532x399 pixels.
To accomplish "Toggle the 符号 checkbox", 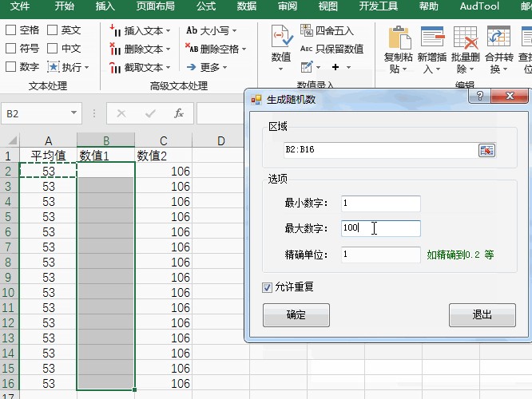I will pos(11,48).
